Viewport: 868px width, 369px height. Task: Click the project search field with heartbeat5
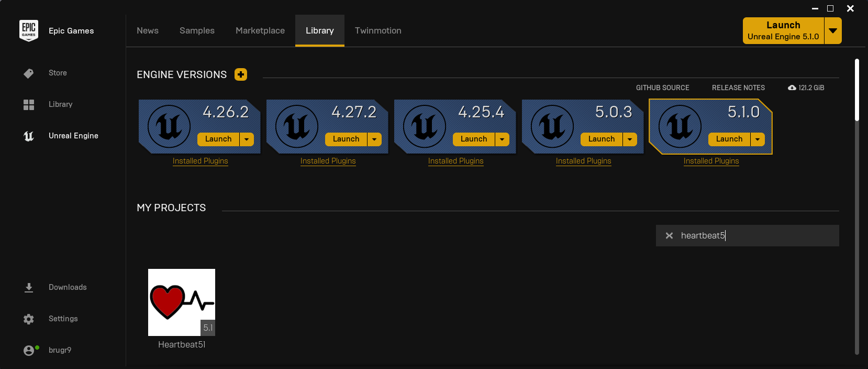click(x=748, y=236)
